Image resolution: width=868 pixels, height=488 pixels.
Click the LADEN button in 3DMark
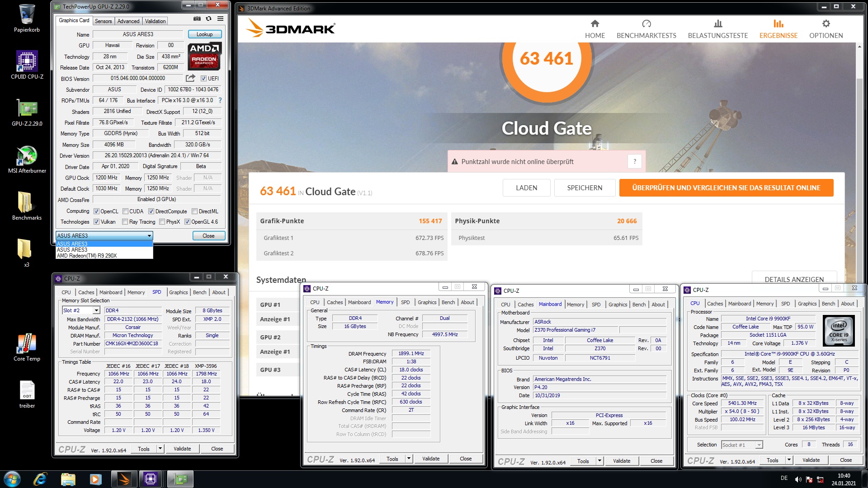coord(526,188)
